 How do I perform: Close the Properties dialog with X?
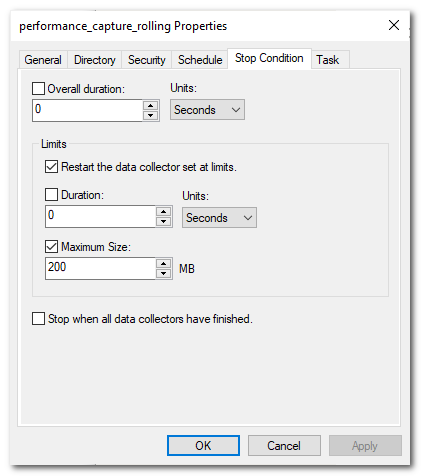394,25
